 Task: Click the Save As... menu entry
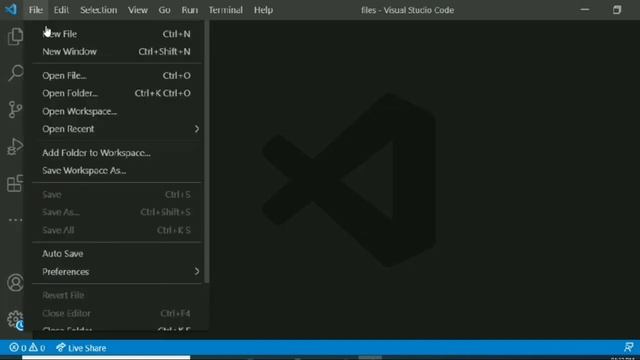pos(117,212)
